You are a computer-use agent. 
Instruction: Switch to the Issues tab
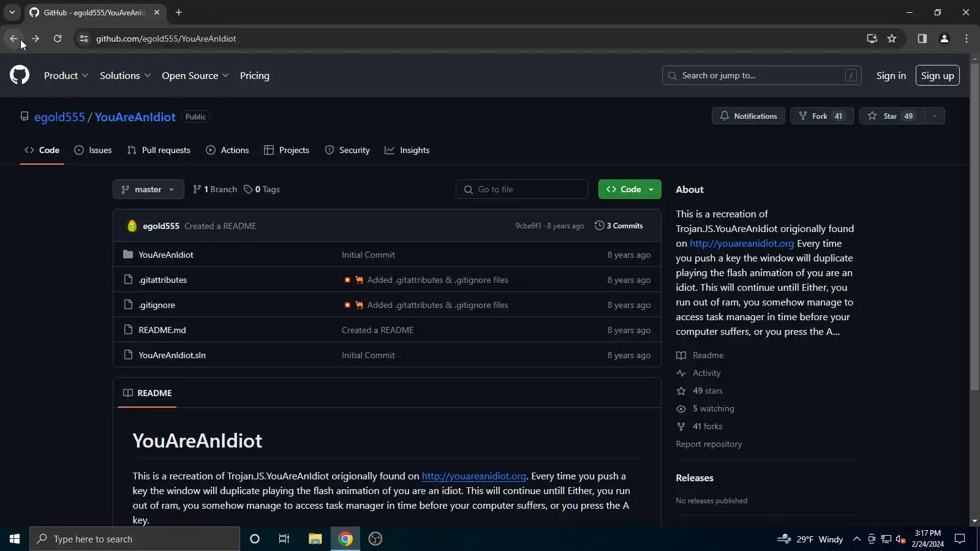[x=92, y=150]
